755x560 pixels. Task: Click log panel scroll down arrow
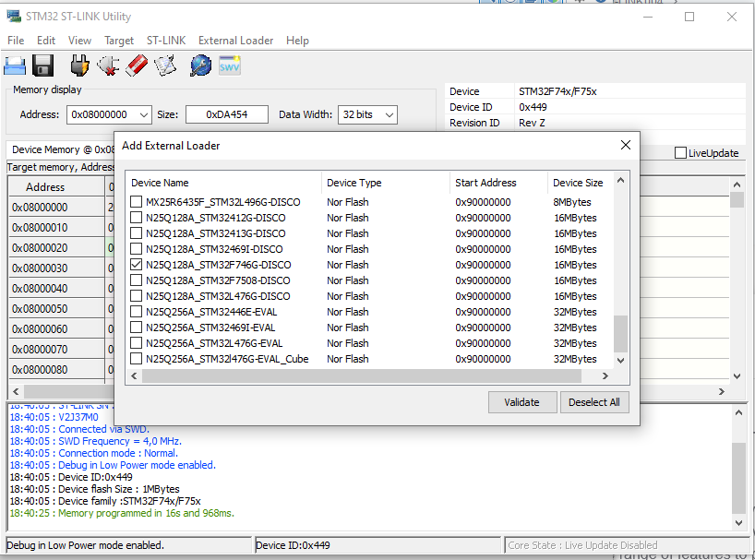click(738, 522)
